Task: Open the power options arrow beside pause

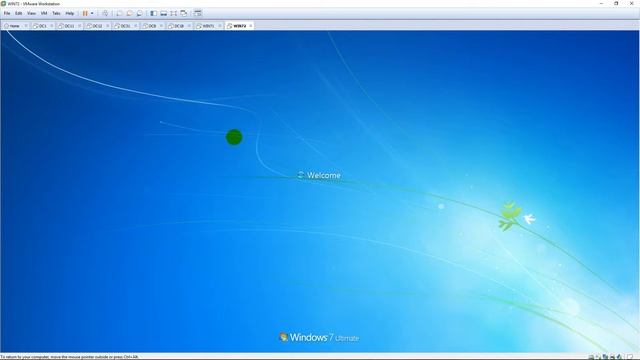Action: coord(92,13)
